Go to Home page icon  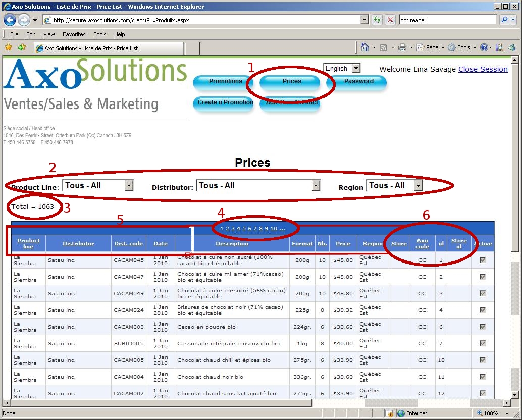[x=365, y=47]
